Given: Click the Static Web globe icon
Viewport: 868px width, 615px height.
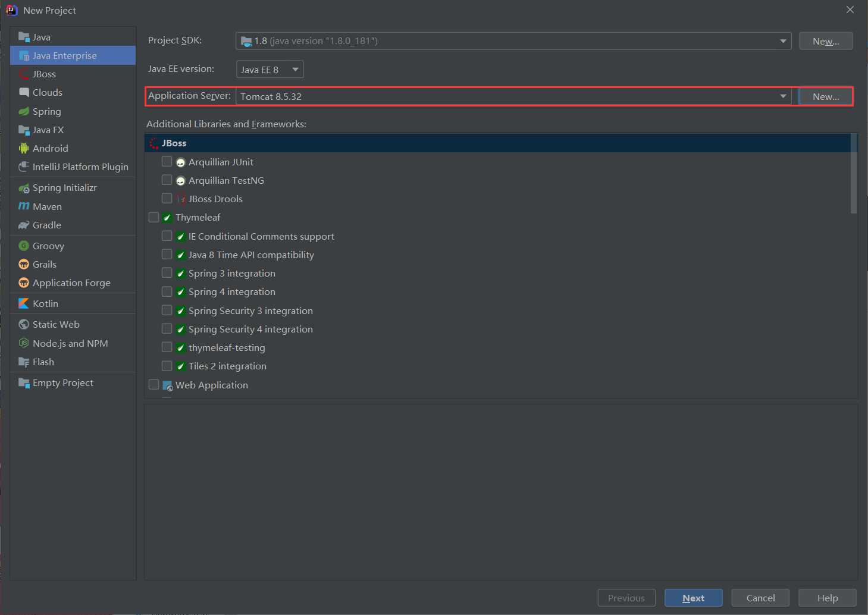Looking at the screenshot, I should [x=24, y=324].
